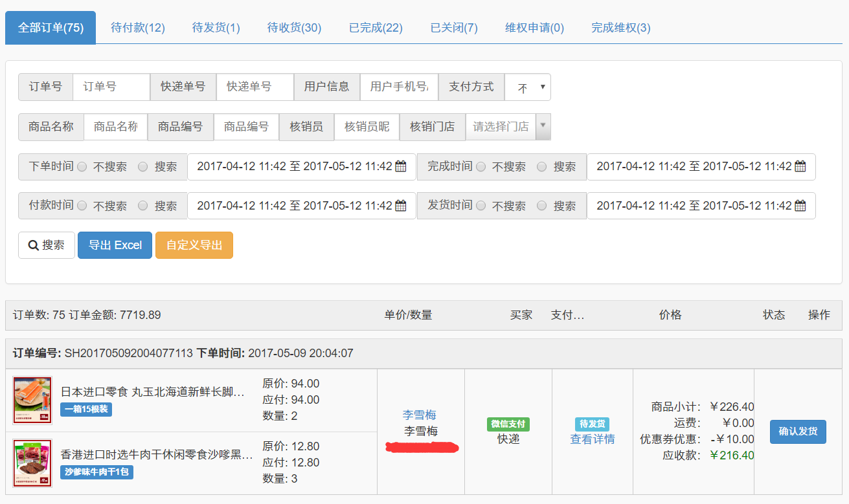Open the 下单时间 date range picker
Screen dimensions: 849x504
pyautogui.click(x=302, y=166)
